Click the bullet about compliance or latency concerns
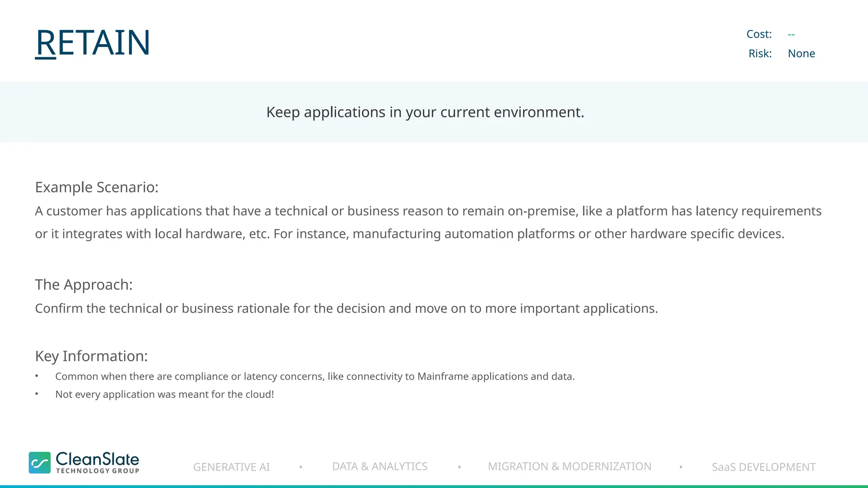The image size is (868, 488). [315, 377]
